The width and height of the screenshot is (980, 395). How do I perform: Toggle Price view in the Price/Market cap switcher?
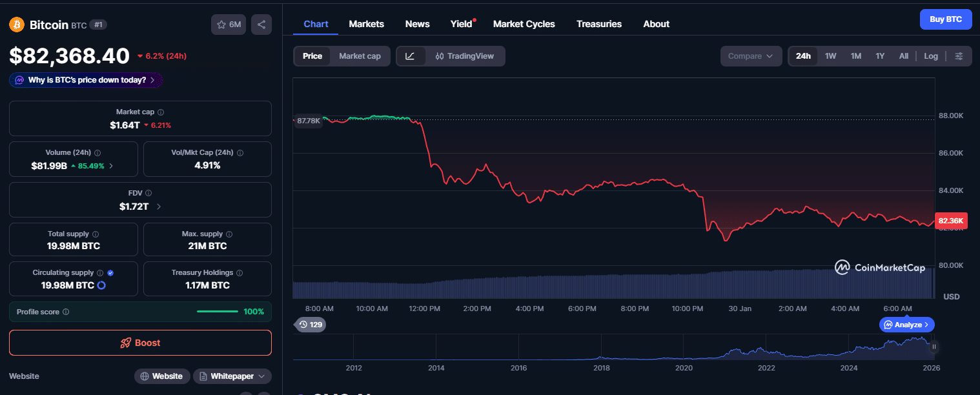[312, 56]
